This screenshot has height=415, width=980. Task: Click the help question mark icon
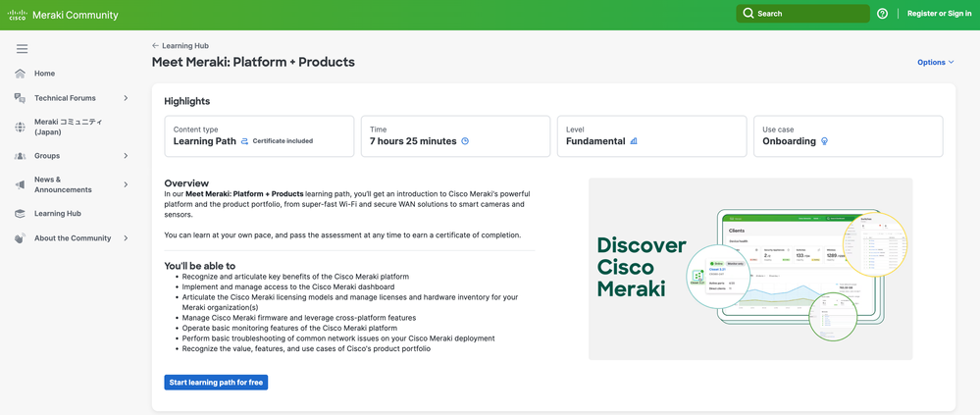click(x=882, y=14)
